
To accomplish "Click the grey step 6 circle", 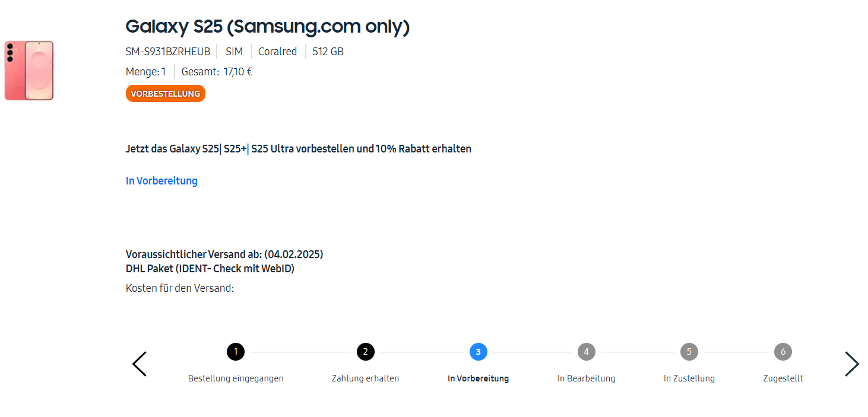I will click(x=783, y=352).
